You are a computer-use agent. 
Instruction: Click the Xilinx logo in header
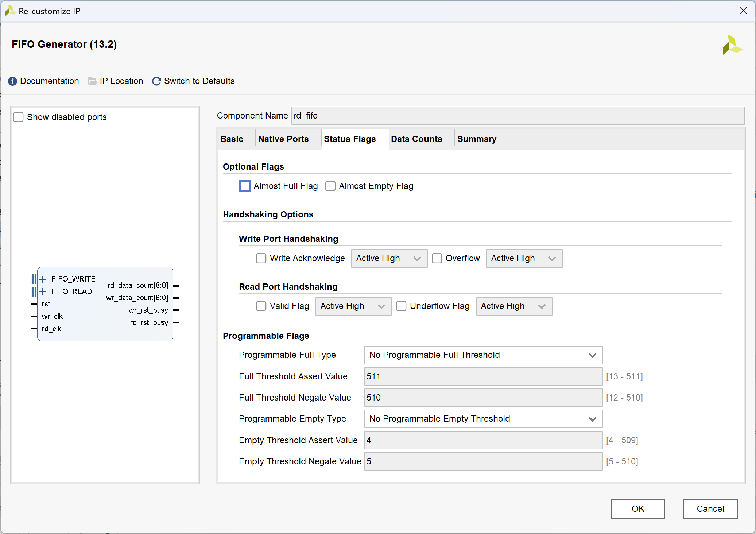pos(732,45)
